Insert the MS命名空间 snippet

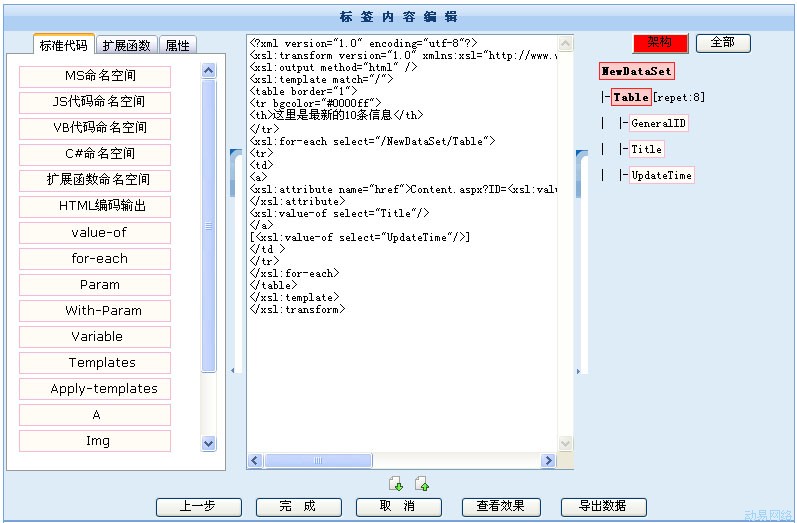pos(95,76)
